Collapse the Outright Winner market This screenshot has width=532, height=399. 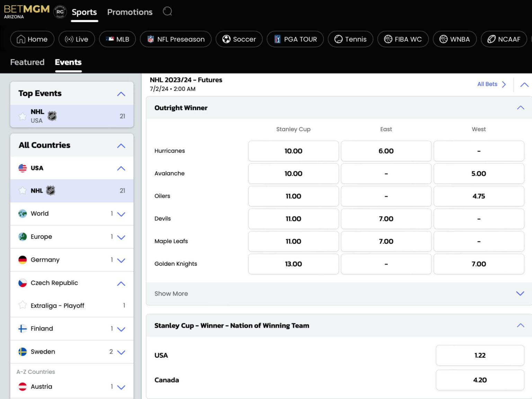pyautogui.click(x=520, y=108)
